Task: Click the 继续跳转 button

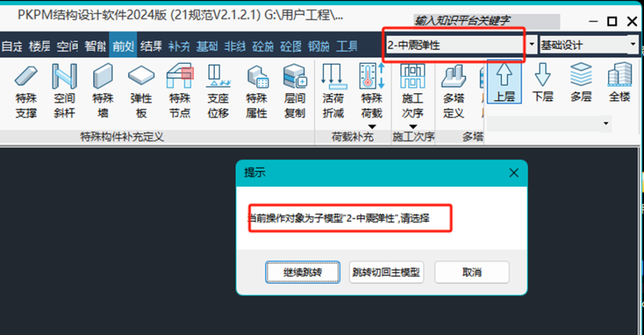Action: pos(303,272)
